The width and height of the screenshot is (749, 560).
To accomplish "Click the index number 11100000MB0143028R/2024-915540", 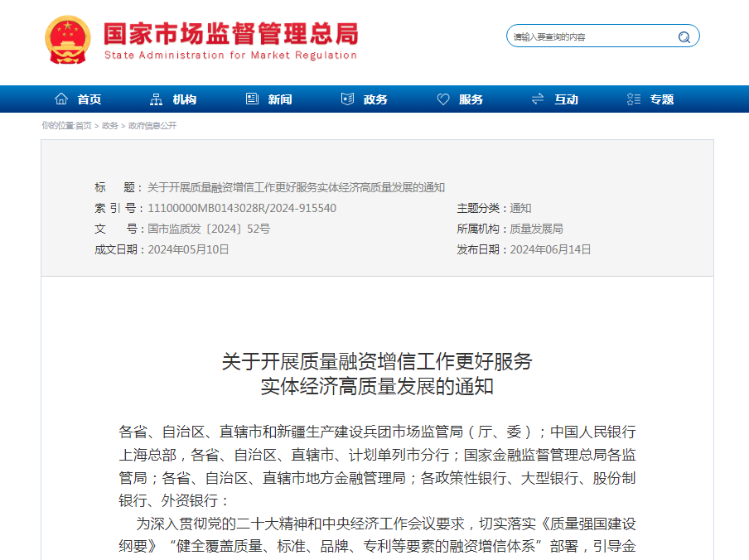I will [242, 208].
